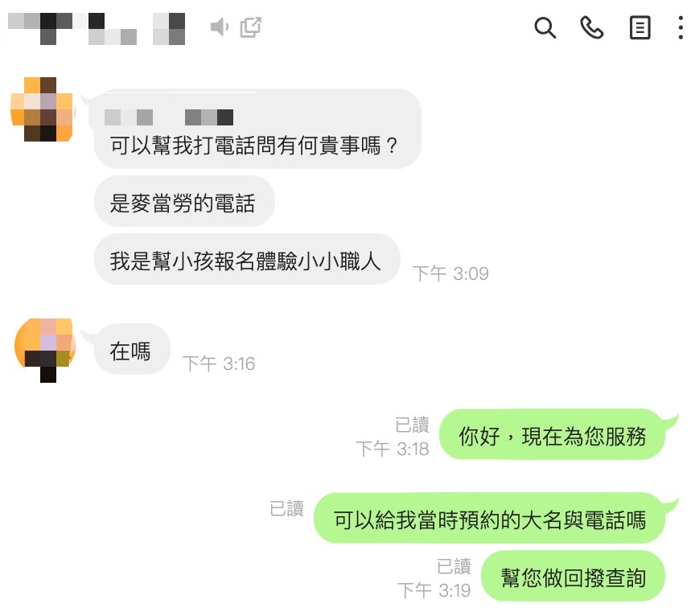Select the message 我是幫小孩報名體驗小小職人
The height and width of the screenshot is (616, 695).
click(x=247, y=259)
